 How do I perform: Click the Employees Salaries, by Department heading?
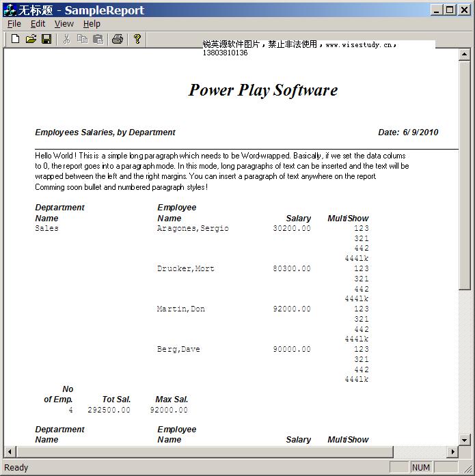pyautogui.click(x=105, y=132)
